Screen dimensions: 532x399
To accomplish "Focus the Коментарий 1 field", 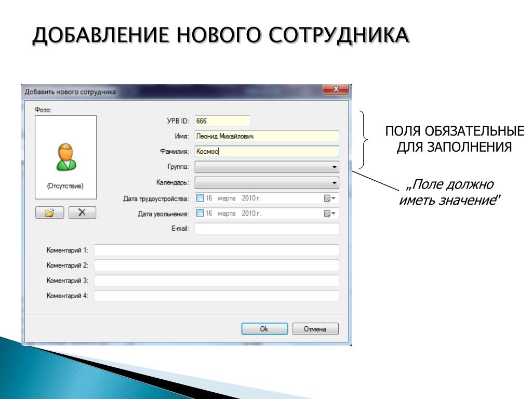I will pos(217,250).
